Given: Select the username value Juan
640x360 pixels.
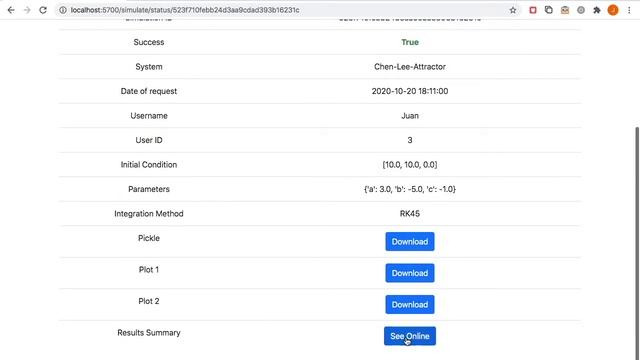Looking at the screenshot, I should [410, 116].
